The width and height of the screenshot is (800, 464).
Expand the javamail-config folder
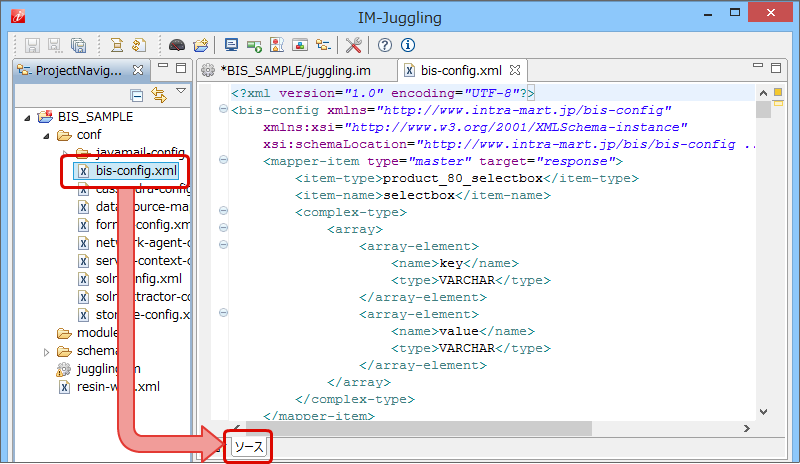tap(65, 153)
